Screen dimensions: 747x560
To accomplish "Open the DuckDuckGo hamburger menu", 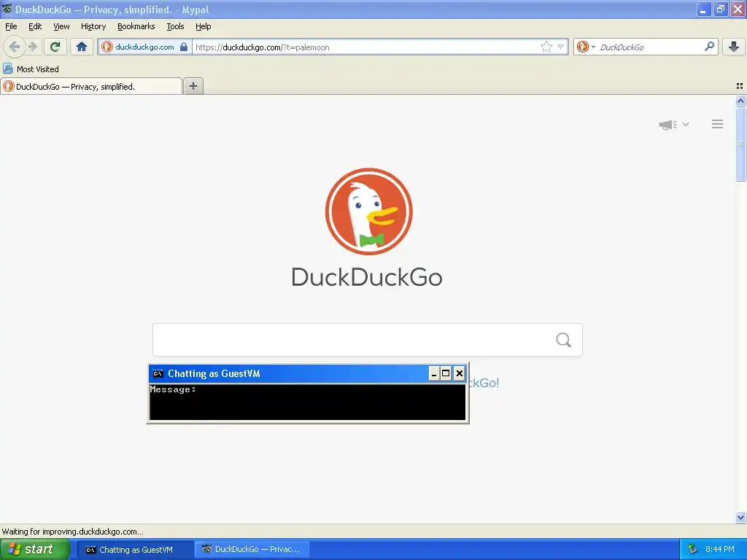I will click(x=718, y=124).
